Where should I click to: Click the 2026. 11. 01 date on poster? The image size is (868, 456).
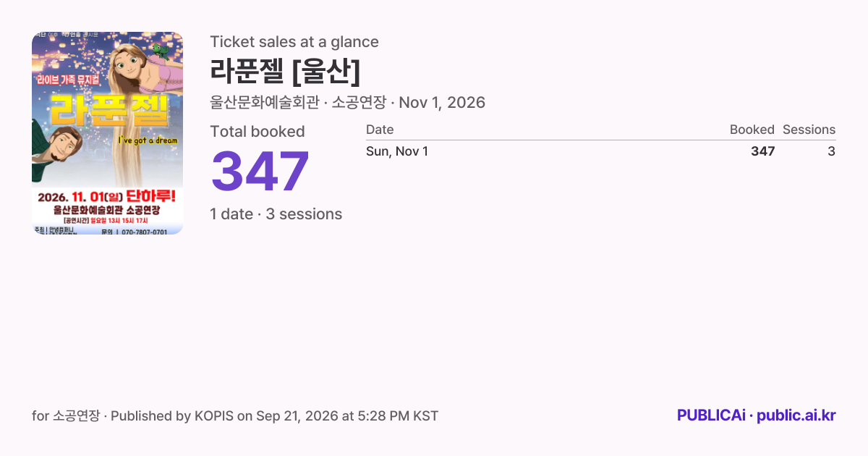click(79, 197)
